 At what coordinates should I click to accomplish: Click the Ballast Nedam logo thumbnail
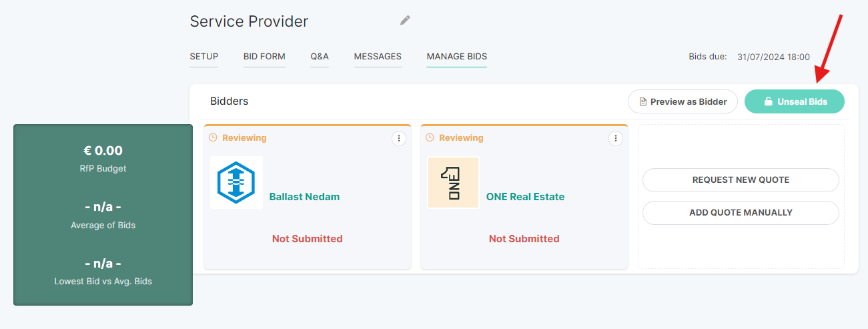click(x=236, y=182)
